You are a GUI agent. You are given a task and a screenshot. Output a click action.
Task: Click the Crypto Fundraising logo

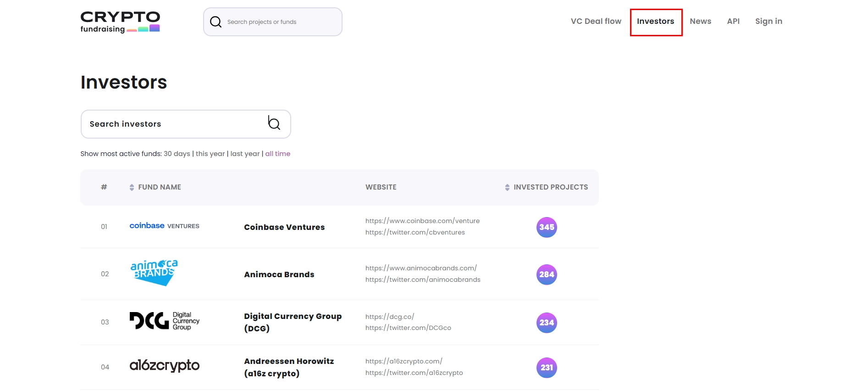coord(120,22)
